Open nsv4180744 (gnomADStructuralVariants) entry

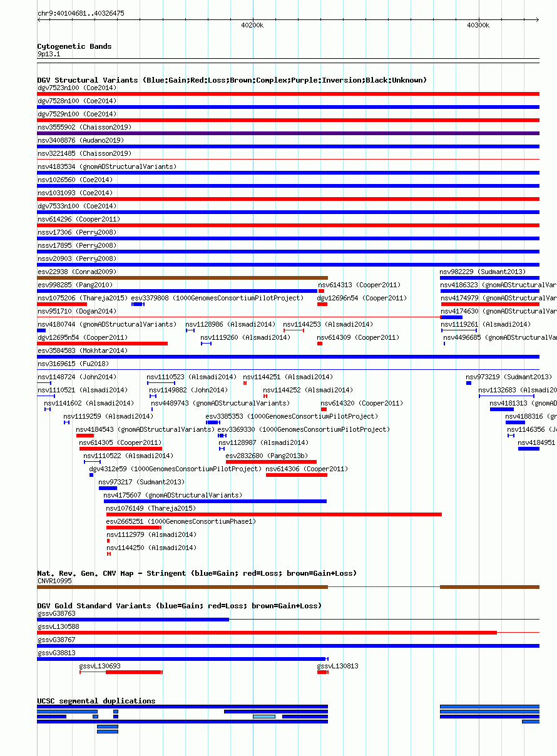[41, 330]
